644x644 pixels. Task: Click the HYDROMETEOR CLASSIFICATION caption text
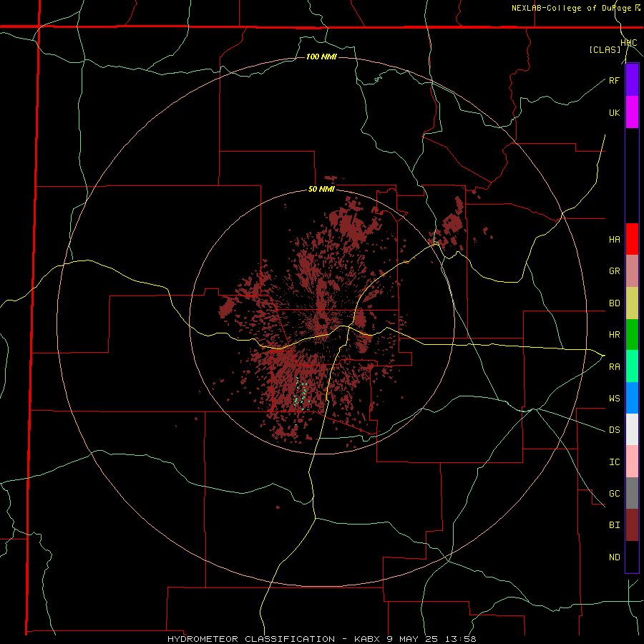click(251, 639)
